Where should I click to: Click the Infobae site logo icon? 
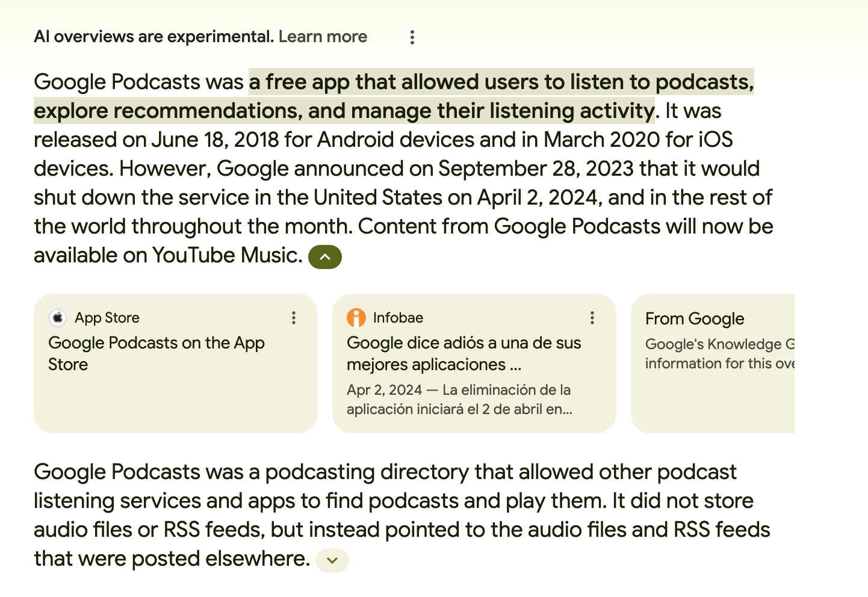(x=356, y=318)
